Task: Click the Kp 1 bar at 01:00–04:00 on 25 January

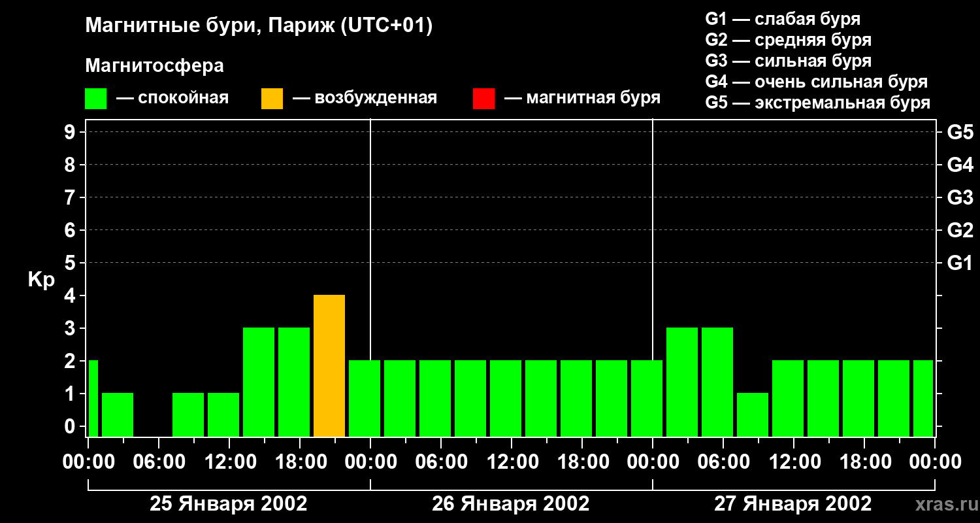Action: click(118, 415)
